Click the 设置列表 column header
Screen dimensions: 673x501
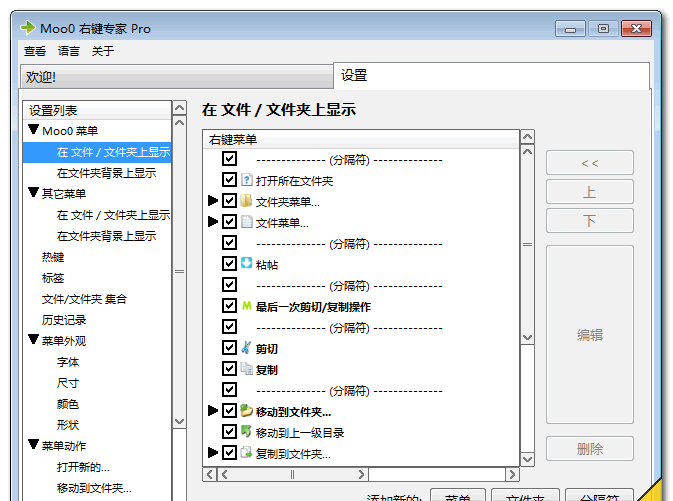[x=97, y=110]
